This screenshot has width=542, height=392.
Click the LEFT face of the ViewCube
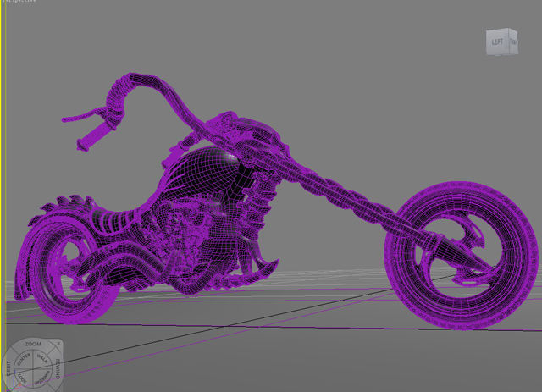click(x=497, y=41)
